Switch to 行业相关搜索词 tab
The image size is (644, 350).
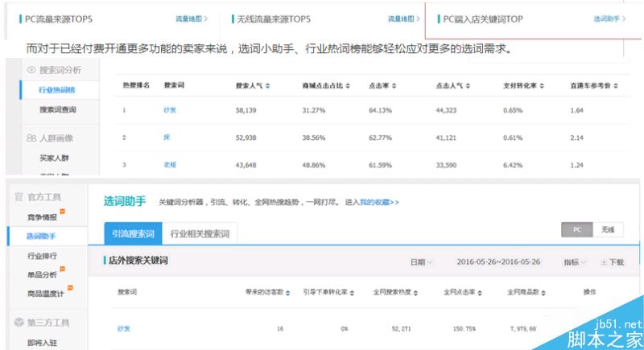tap(200, 234)
